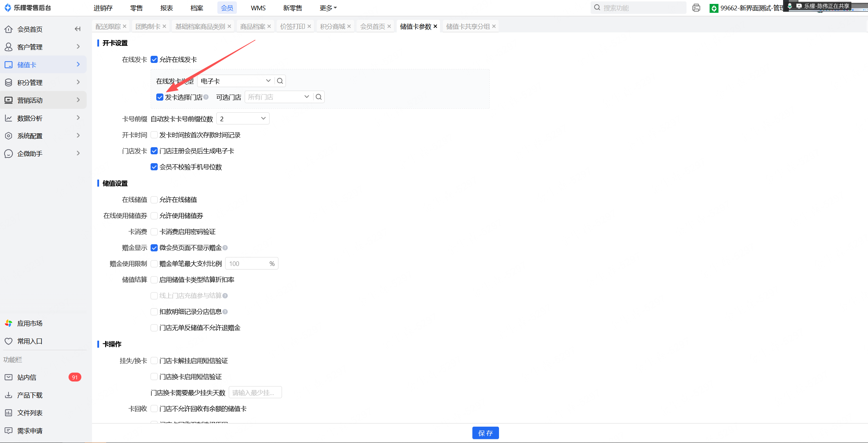Open the help tooltip icon for 发卡选择门店
The width and height of the screenshot is (868, 443).
(206, 97)
